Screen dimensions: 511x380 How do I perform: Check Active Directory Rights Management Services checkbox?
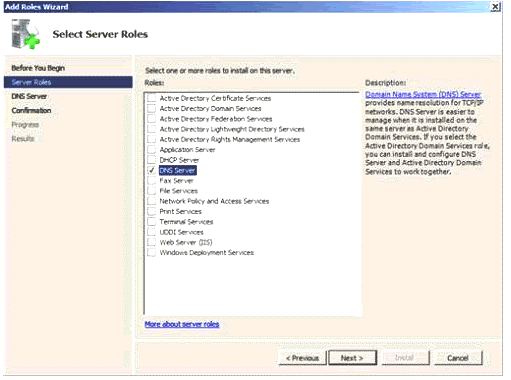[151, 139]
